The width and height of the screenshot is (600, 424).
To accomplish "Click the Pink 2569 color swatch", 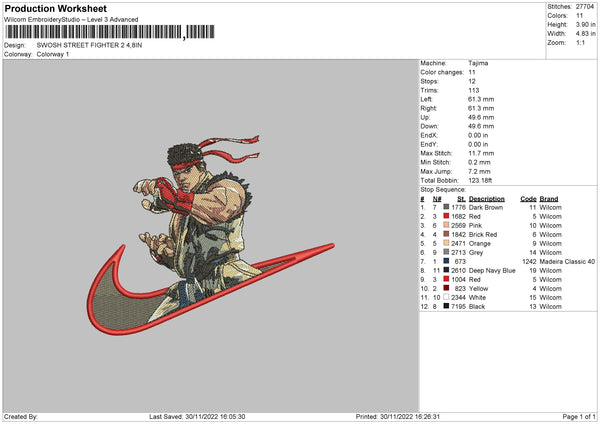I will pyautogui.click(x=446, y=225).
